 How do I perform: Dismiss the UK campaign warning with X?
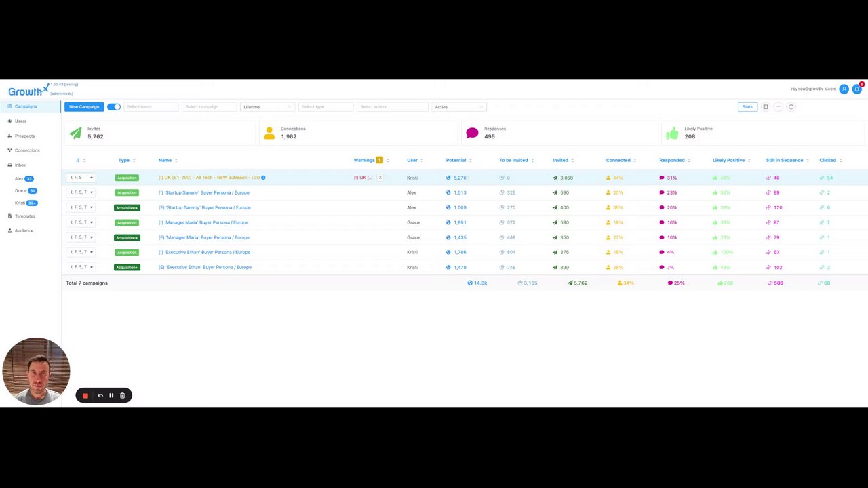click(x=380, y=178)
